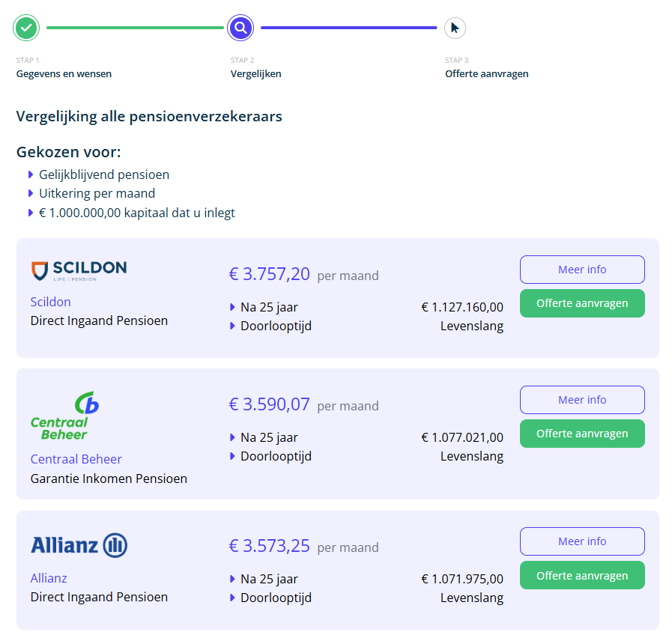Screen dimensions: 672x641
Task: Click the arrow bullet beside Gelijkblijvend pensioen
Action: point(31,174)
